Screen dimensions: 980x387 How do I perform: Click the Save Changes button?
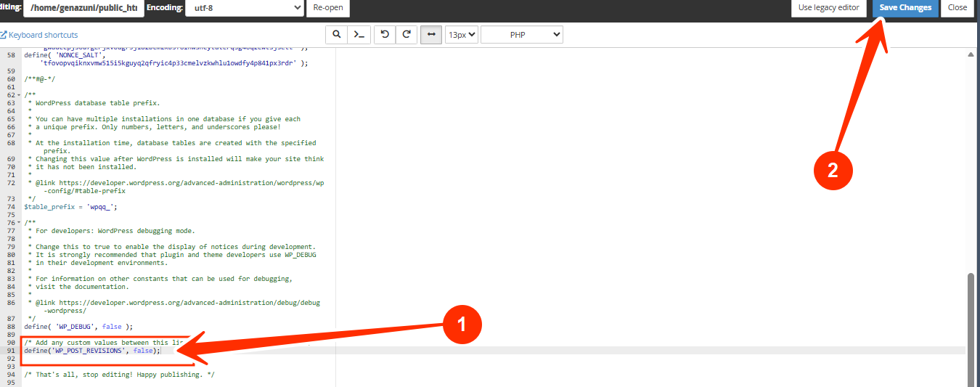tap(905, 7)
